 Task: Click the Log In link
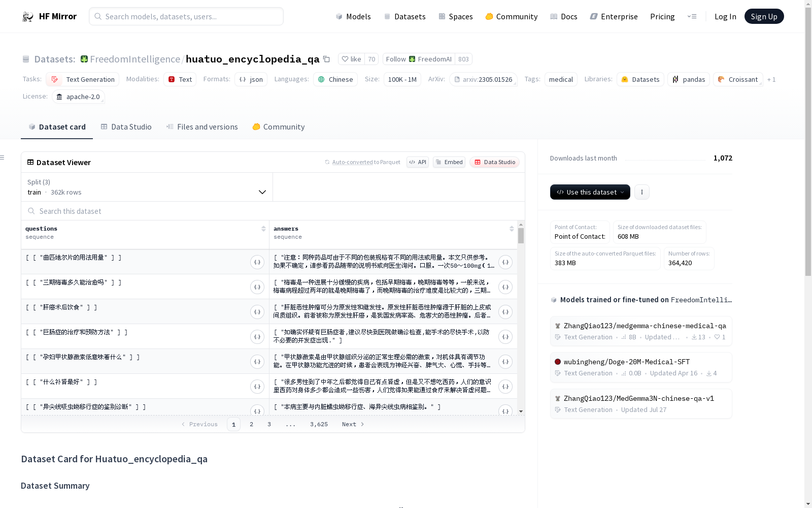[725, 16]
